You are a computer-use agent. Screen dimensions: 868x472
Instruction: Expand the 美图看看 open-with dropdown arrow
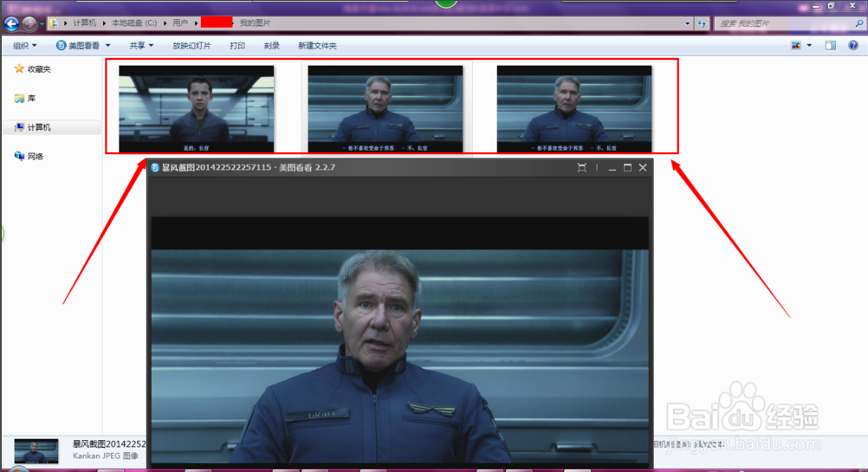coord(108,45)
